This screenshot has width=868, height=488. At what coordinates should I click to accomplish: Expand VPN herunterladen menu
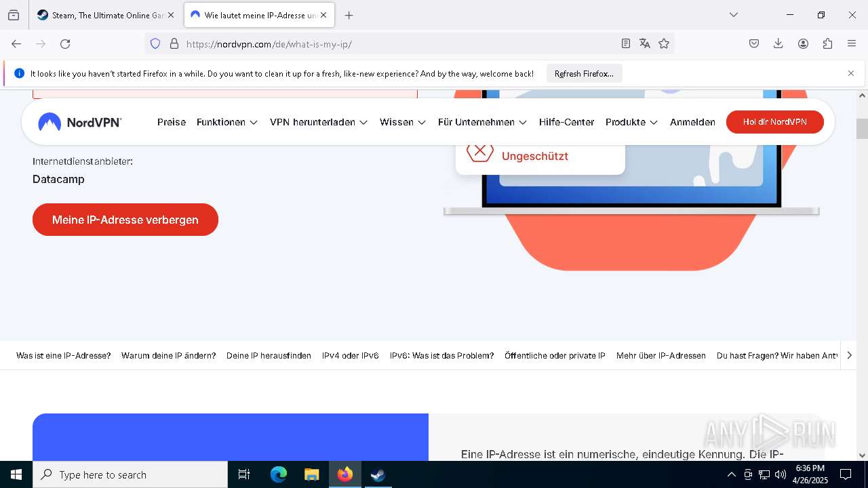(x=319, y=122)
